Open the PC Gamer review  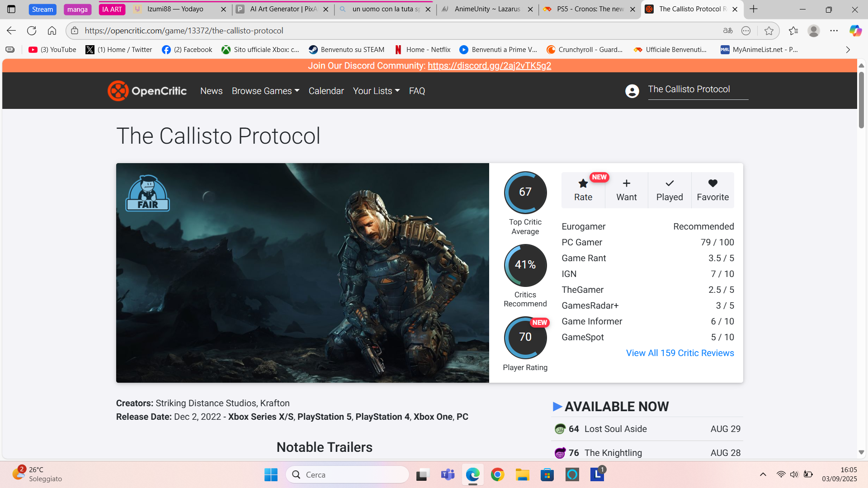point(648,242)
